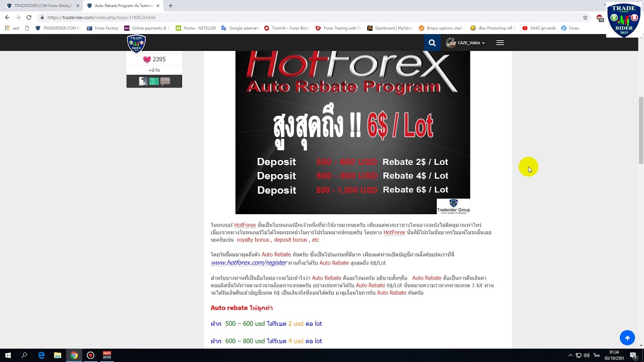This screenshot has height=362, width=644.
Task: Open the screen recorder taskbar app
Action: [91, 355]
